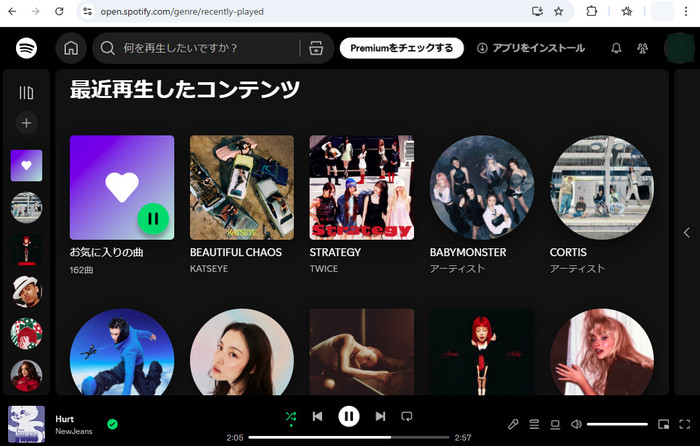Click the BEAUTIFUL CHAOS title link

tap(236, 252)
